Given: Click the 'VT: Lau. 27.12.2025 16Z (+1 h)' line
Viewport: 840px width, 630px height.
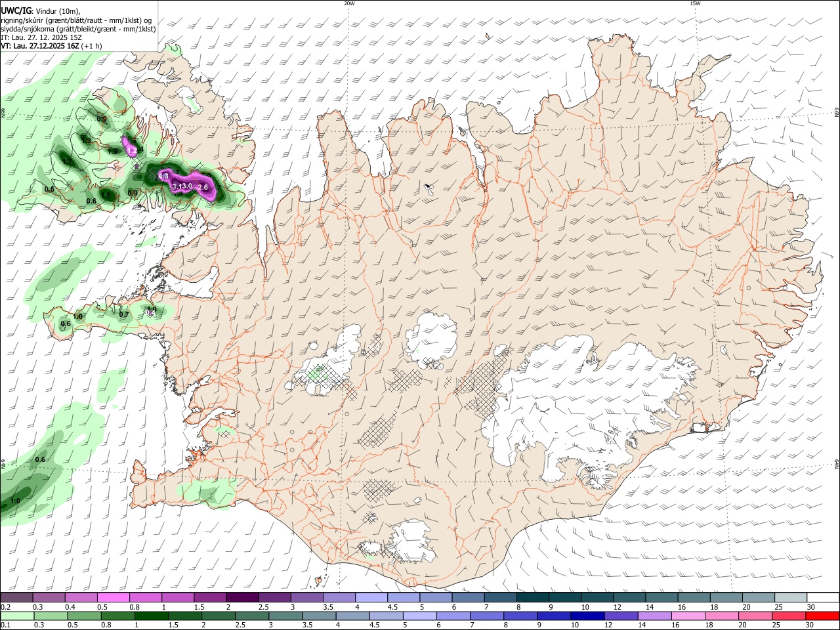Looking at the screenshot, I should point(51,46).
